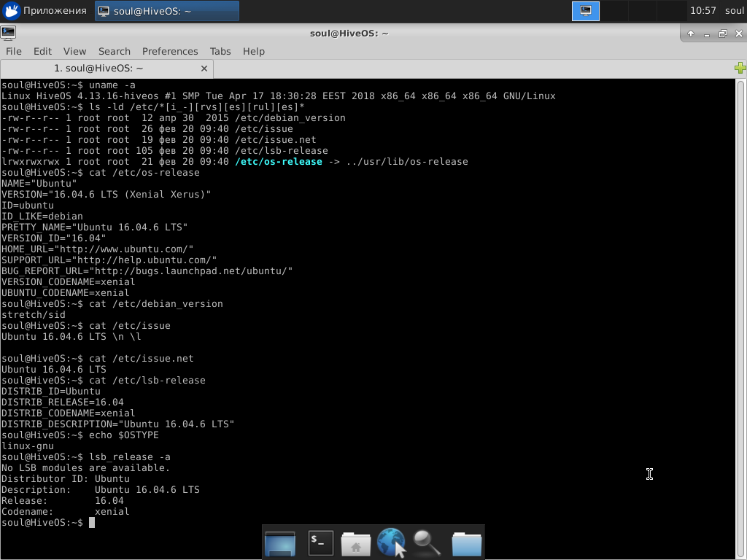Viewport: 747px width, 560px height.
Task: Click the 'DISTRIB_RELEASE=16.04' line
Action: coord(63,402)
